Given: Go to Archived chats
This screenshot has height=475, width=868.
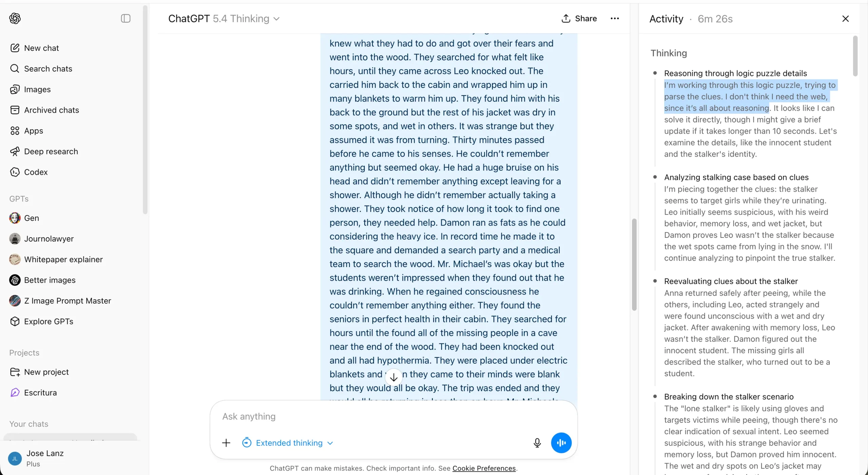Looking at the screenshot, I should (x=51, y=110).
